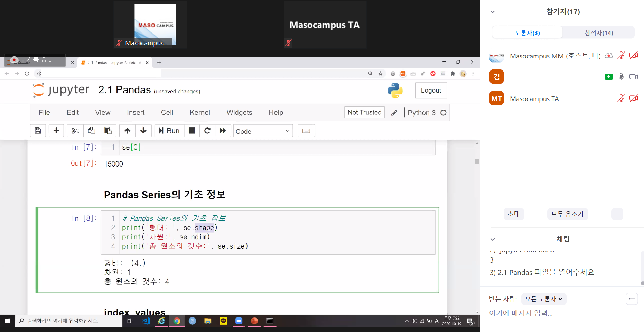Switch to the 참석자(14) tab
Image resolution: width=644 pixels, height=332 pixels.
pyautogui.click(x=598, y=33)
